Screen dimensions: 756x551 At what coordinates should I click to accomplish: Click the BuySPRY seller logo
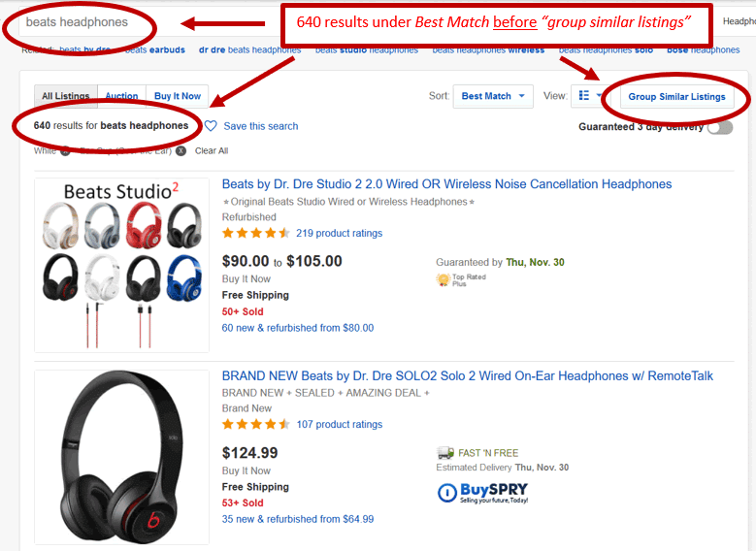482,493
